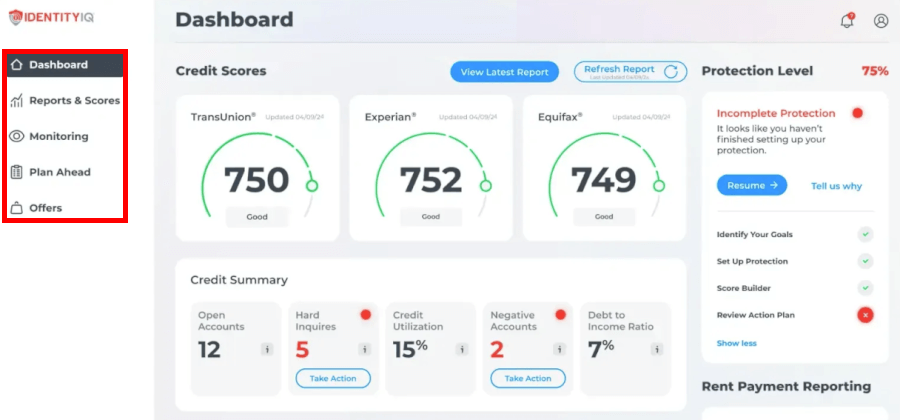Click the Experian score gauge knob
Viewport: 900px width, 420px height.
[x=486, y=186]
